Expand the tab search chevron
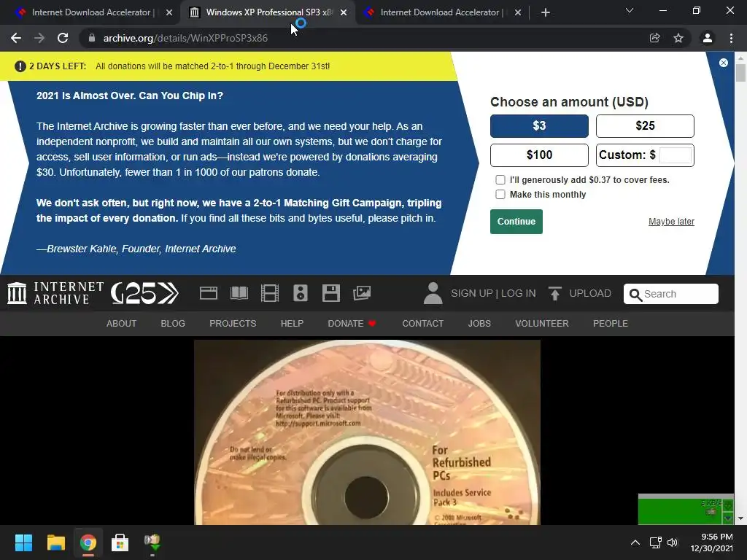 click(630, 10)
